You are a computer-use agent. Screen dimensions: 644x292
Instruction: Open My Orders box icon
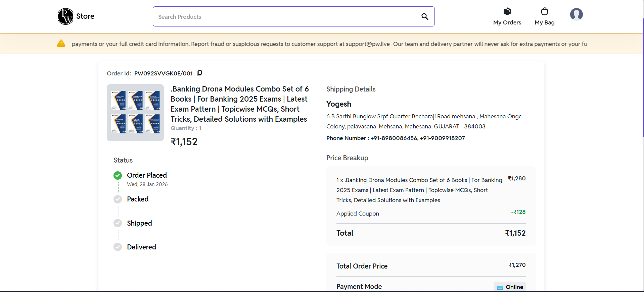(507, 12)
